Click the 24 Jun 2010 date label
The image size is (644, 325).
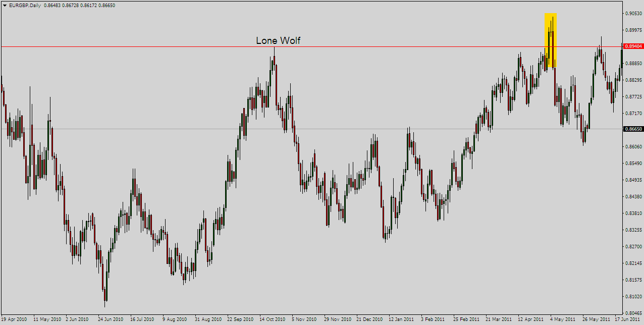111,319
